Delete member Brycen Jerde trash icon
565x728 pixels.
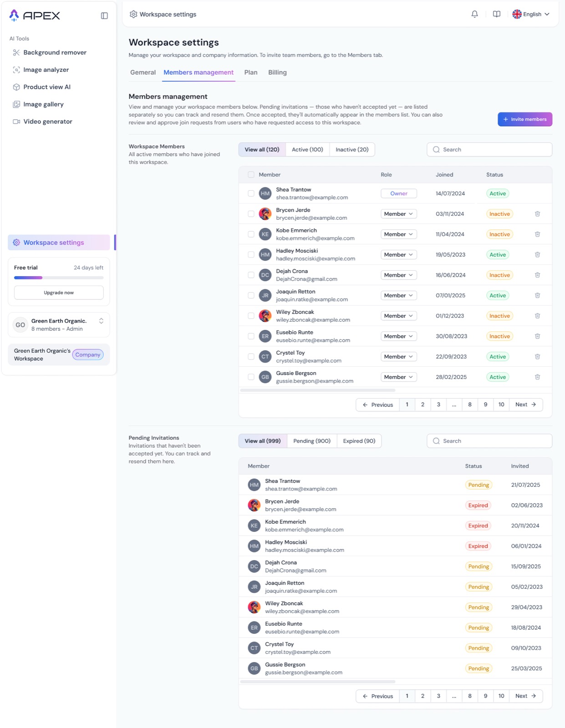537,214
